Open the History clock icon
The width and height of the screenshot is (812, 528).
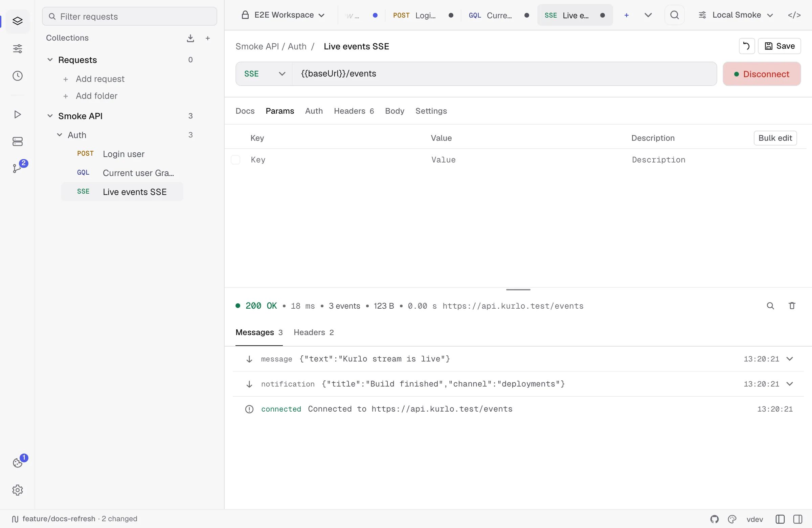click(x=17, y=76)
